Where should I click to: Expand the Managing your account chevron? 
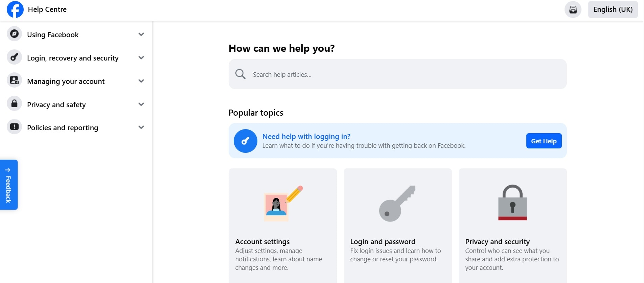pyautogui.click(x=141, y=81)
